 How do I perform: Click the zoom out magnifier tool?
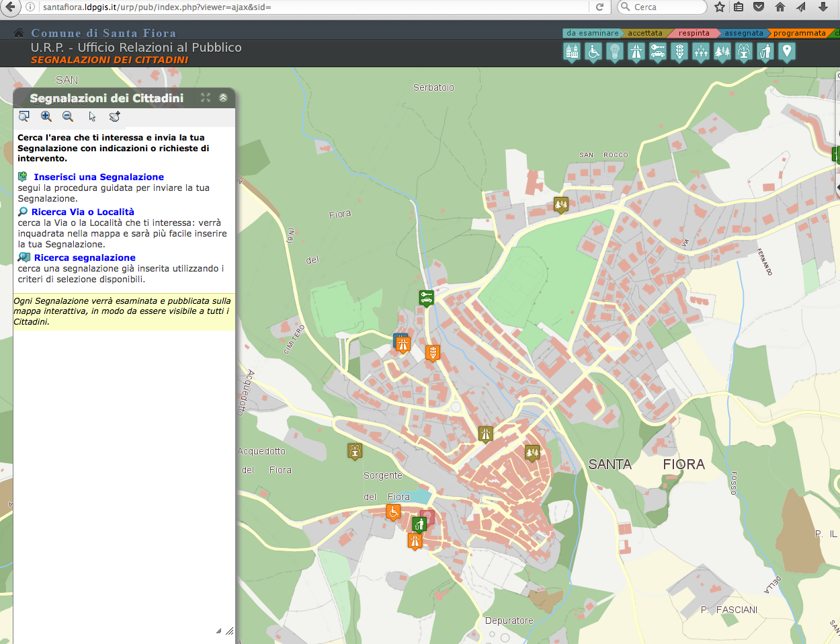68,116
